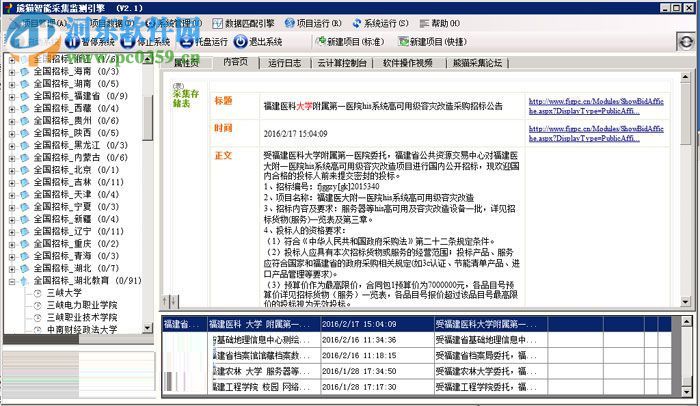This screenshot has width=700, height=406.
Task: Click the 托盘运行 button label
Action: pos(211,42)
